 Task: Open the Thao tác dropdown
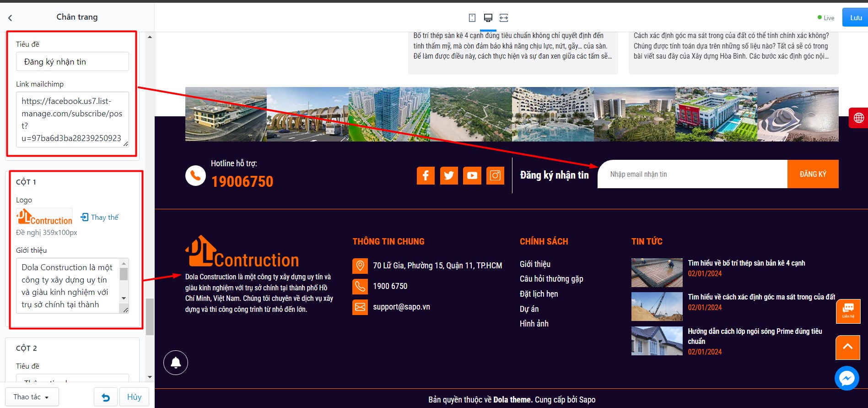click(32, 397)
